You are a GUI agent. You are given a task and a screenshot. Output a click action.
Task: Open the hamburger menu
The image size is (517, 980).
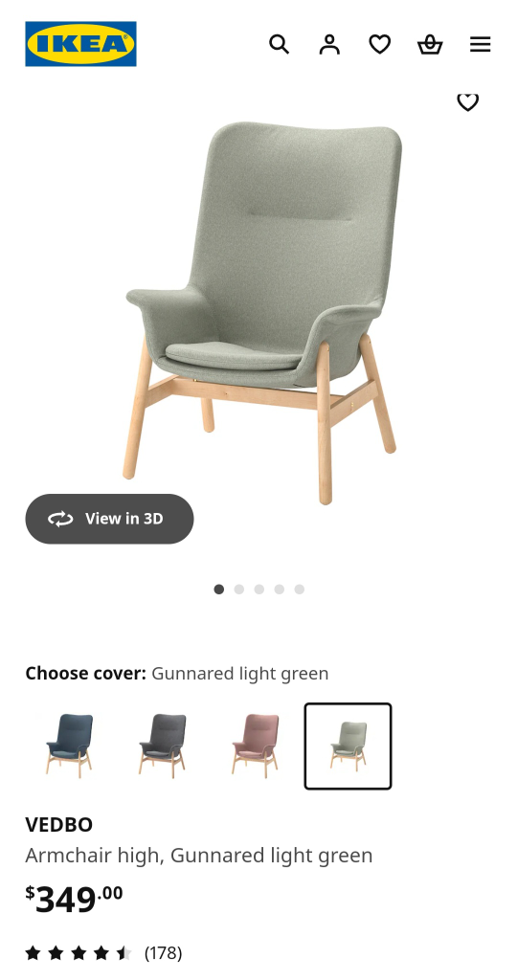tap(480, 44)
